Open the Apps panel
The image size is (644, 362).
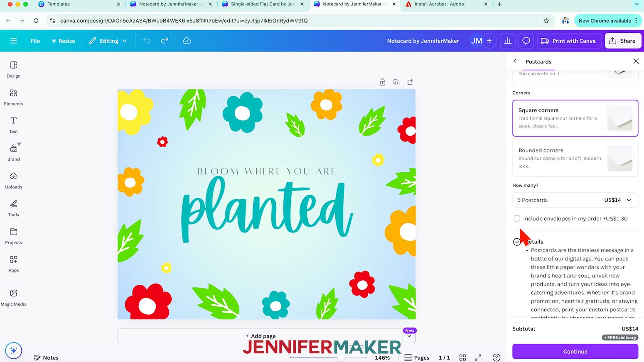(13, 264)
